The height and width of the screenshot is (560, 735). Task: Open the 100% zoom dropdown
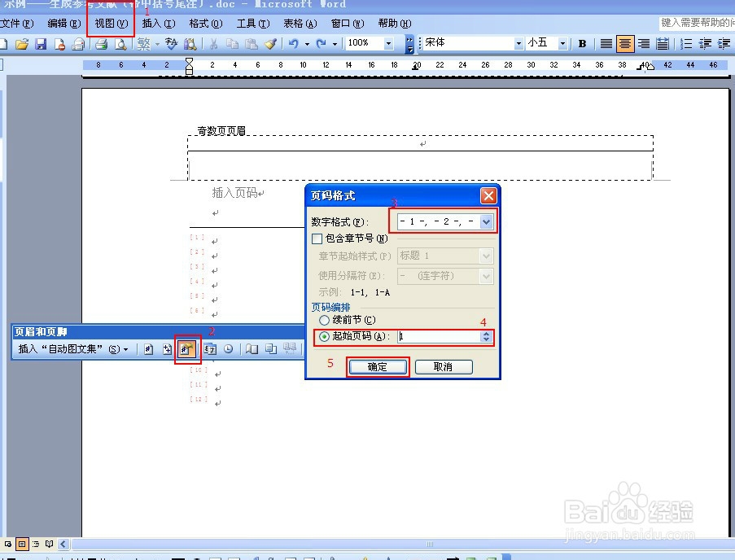(x=388, y=44)
